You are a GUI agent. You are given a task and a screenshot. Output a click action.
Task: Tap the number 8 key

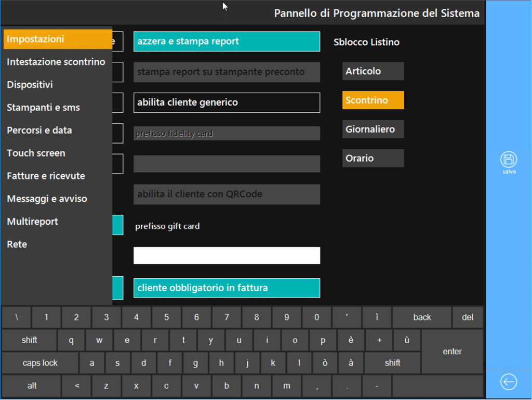(x=257, y=317)
